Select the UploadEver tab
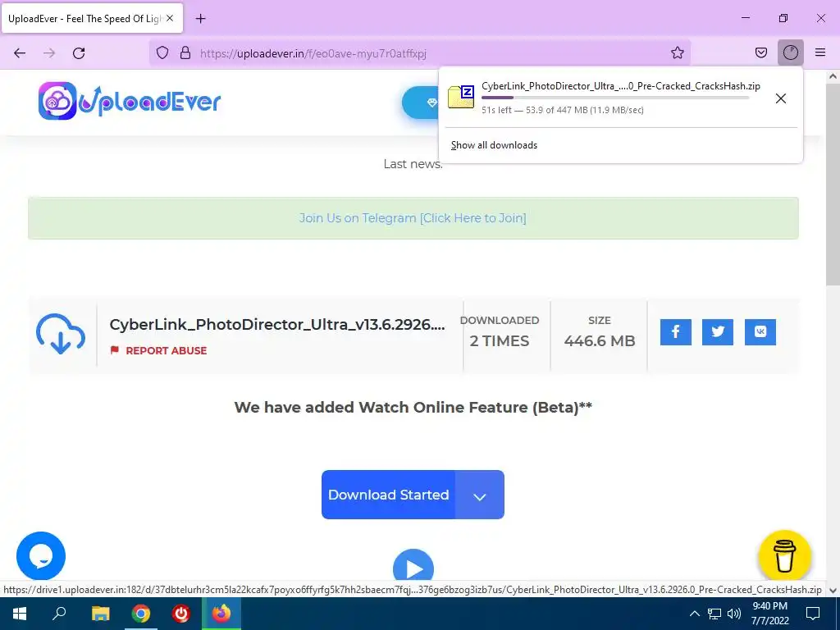The height and width of the screenshot is (630, 840). tap(92, 18)
